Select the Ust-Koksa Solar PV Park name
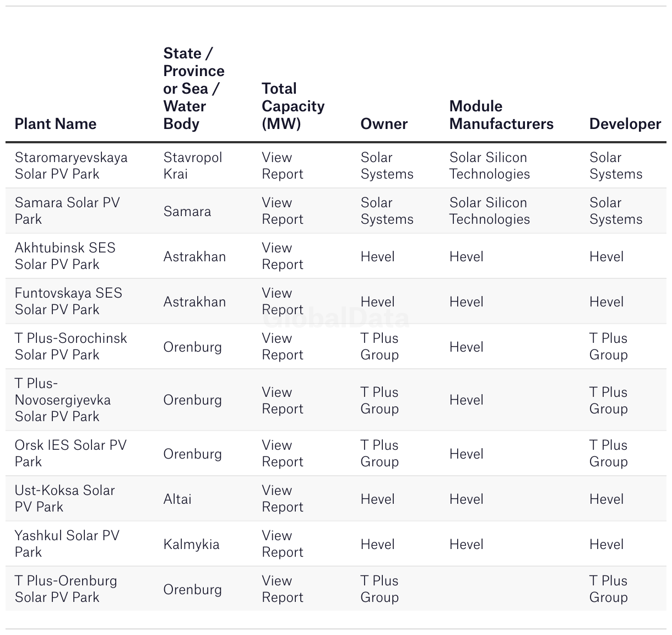The height and width of the screenshot is (635, 672). pyautogui.click(x=65, y=498)
